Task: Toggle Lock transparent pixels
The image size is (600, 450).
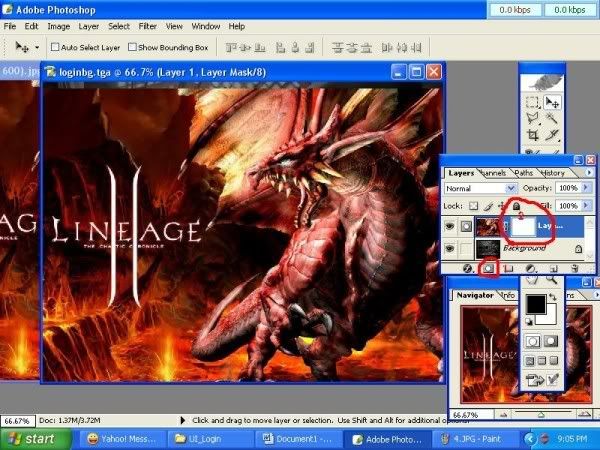Action: tap(474, 206)
